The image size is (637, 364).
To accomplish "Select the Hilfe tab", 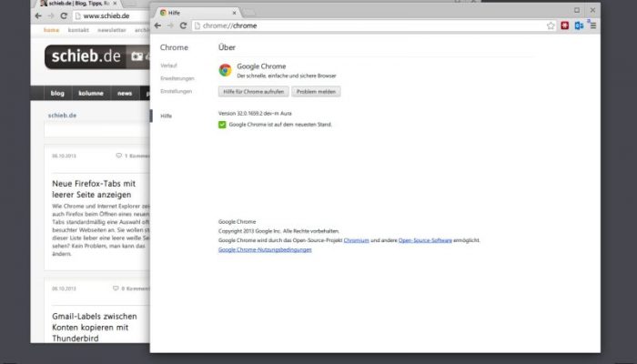I will (x=197, y=13).
